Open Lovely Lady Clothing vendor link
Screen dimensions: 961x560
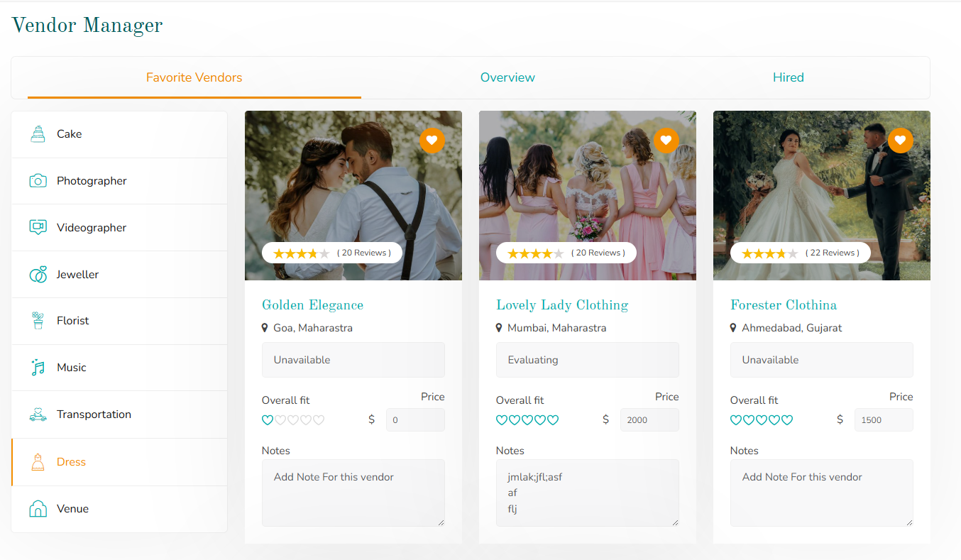(562, 305)
